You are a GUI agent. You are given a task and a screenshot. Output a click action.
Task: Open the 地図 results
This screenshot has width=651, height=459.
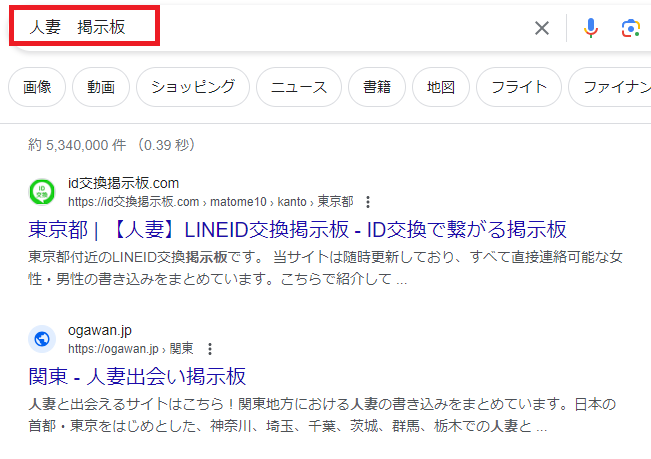tap(440, 87)
